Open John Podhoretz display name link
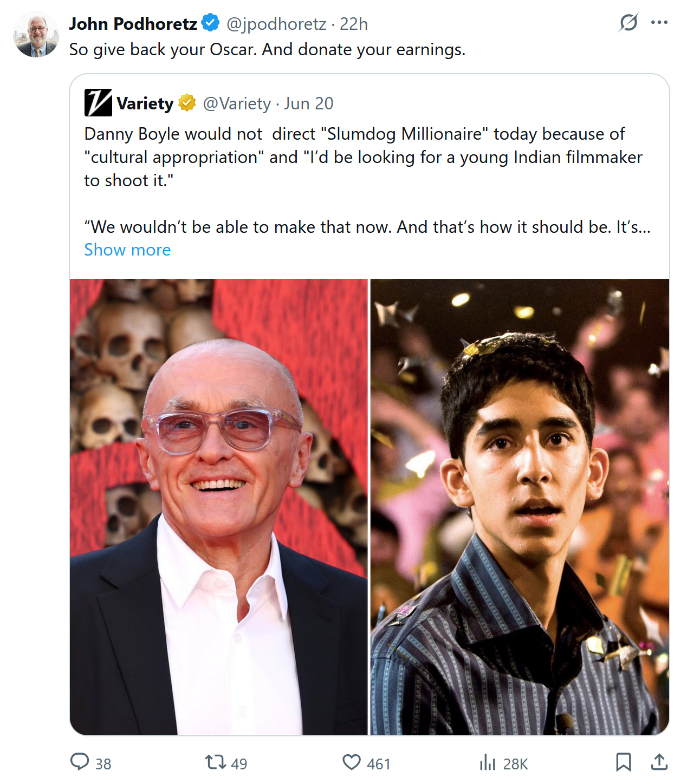The height and width of the screenshot is (784, 687). tap(133, 24)
